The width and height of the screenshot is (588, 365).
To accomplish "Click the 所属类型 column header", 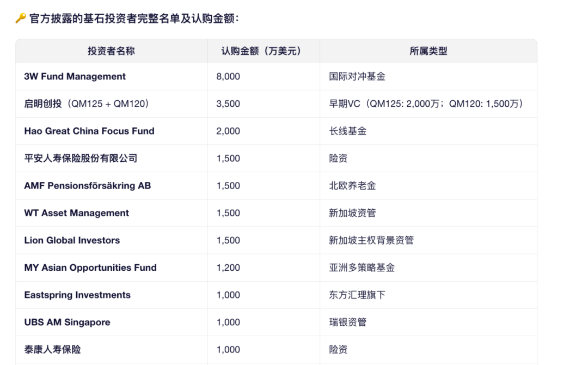I will point(428,51).
